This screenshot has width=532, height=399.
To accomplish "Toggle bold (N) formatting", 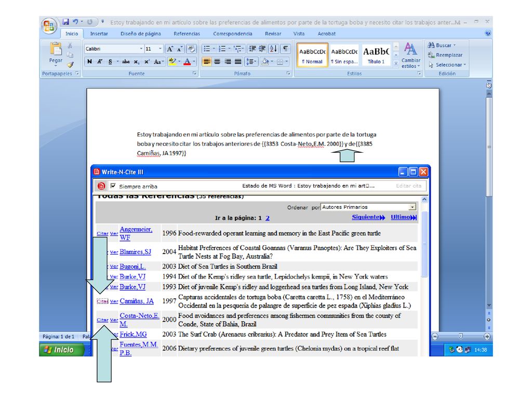I will [89, 61].
